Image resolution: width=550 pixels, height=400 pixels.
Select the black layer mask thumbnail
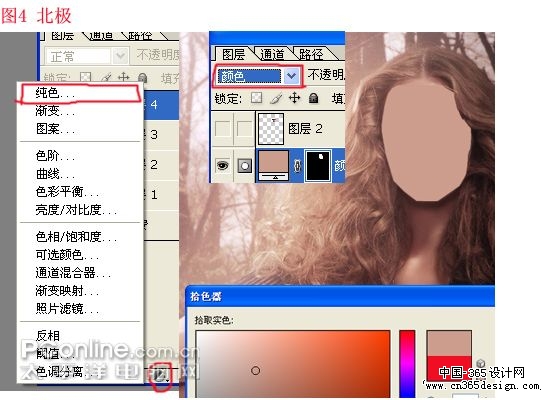coord(318,166)
